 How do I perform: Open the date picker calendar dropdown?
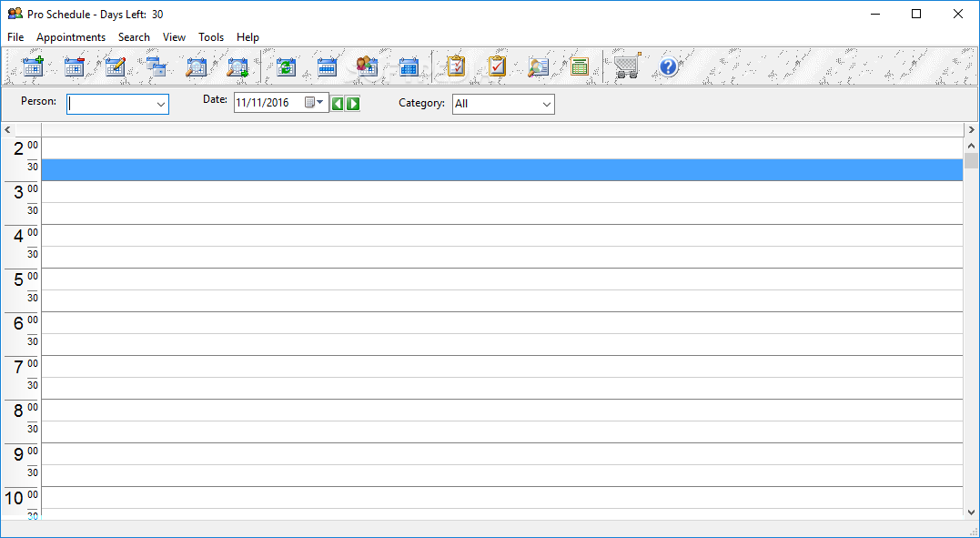pos(314,102)
